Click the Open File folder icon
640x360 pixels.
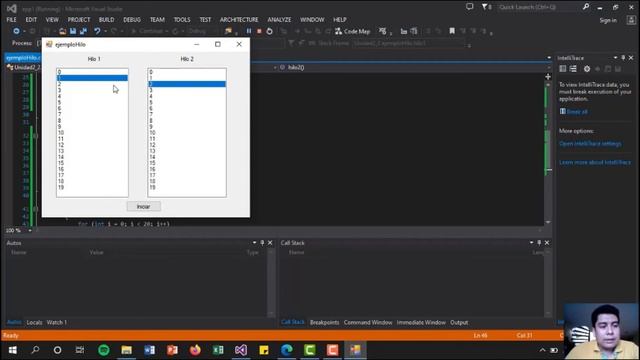click(x=62, y=31)
